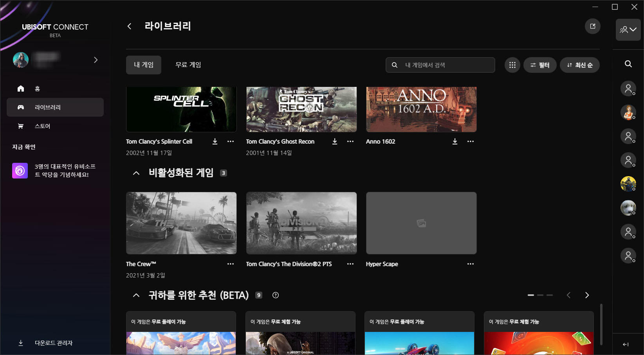This screenshot has height=355, width=644.
Task: Show next recommendations with right arrow
Action: pos(587,295)
